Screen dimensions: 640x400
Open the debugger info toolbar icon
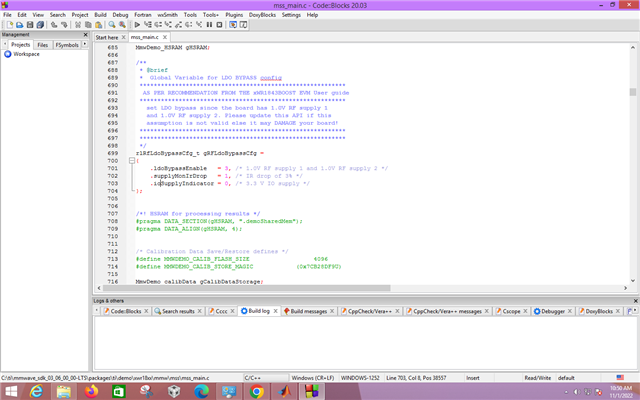(243, 25)
